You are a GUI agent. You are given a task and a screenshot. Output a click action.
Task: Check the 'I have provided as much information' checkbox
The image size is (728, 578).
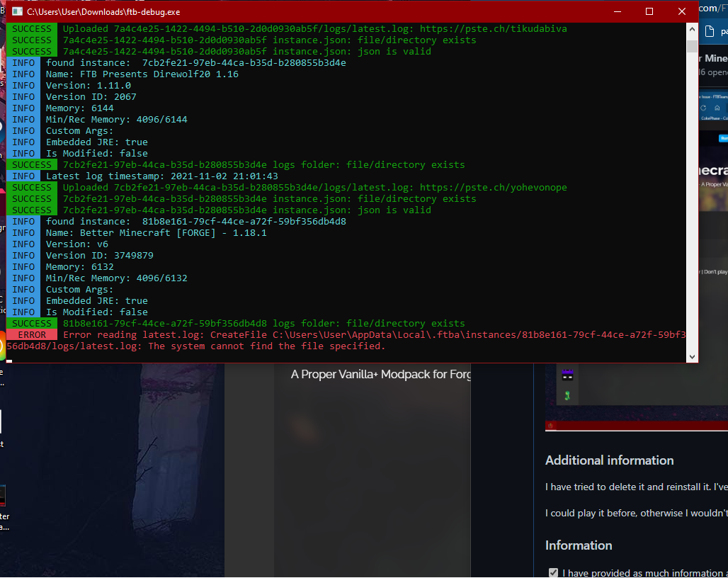click(553, 572)
